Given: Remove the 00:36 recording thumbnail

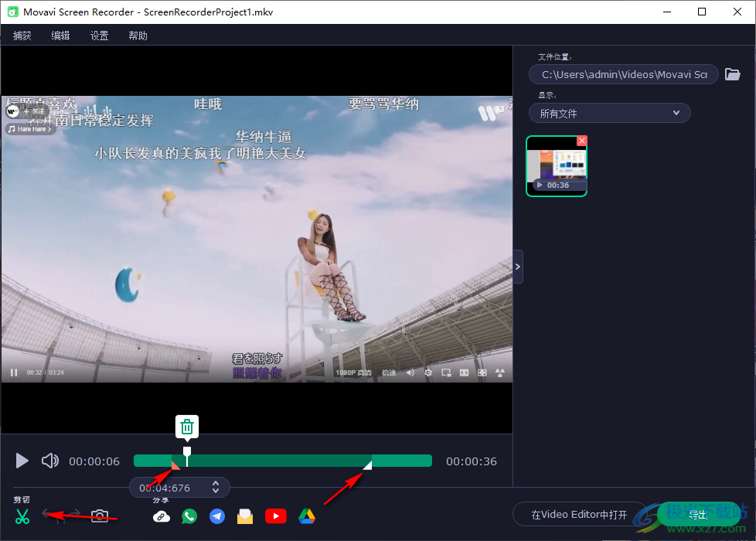Looking at the screenshot, I should (582, 141).
